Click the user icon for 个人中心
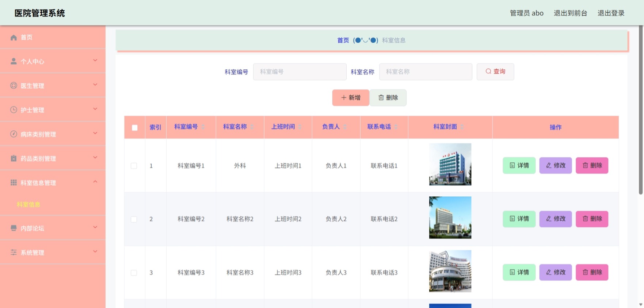This screenshot has height=308, width=644. [x=14, y=61]
